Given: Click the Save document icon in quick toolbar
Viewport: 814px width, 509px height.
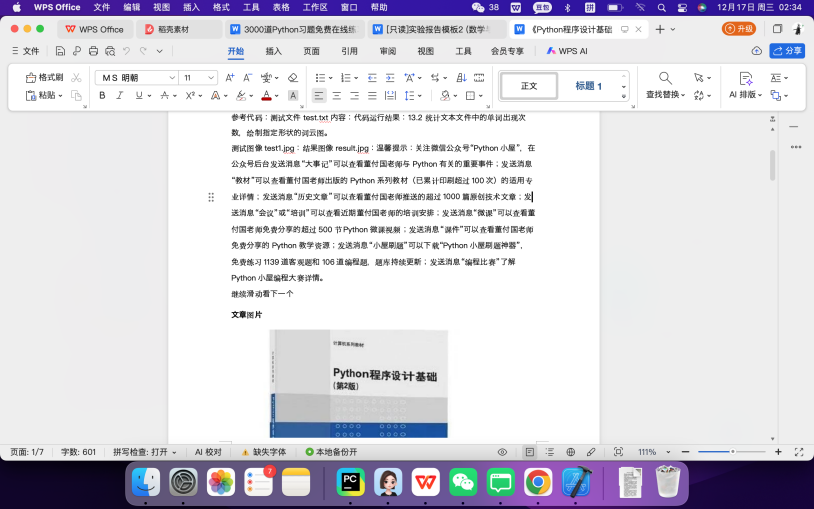Looking at the screenshot, I should click(x=60, y=51).
